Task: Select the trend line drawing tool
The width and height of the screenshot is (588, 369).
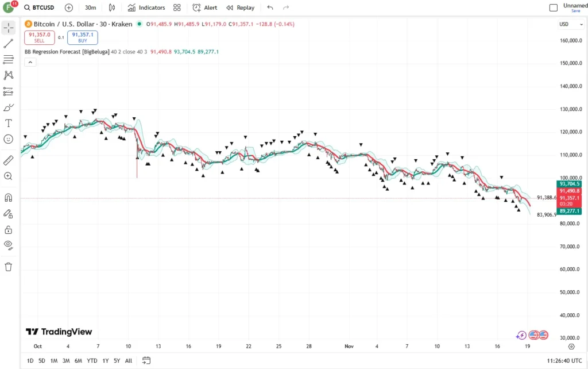Action: 8,44
